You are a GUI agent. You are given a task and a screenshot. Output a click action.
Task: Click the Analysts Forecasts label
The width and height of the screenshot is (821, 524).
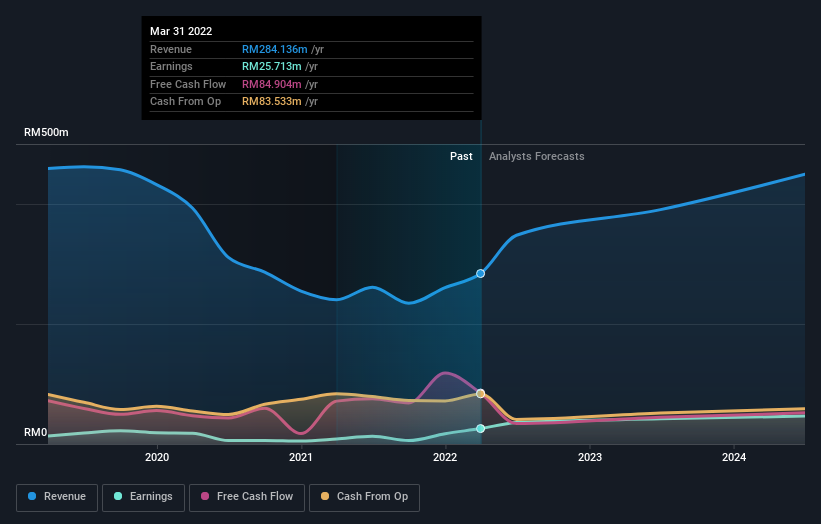point(537,156)
